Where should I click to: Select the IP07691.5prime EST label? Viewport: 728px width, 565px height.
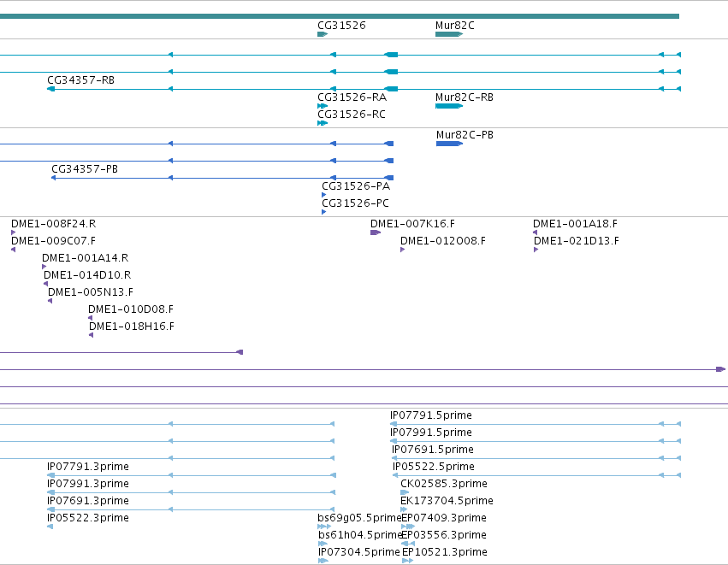pos(433,450)
